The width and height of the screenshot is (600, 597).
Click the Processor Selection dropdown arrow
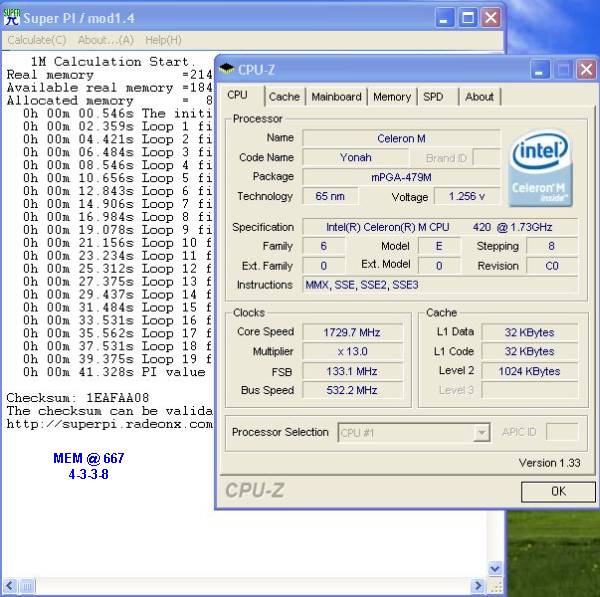coord(481,433)
